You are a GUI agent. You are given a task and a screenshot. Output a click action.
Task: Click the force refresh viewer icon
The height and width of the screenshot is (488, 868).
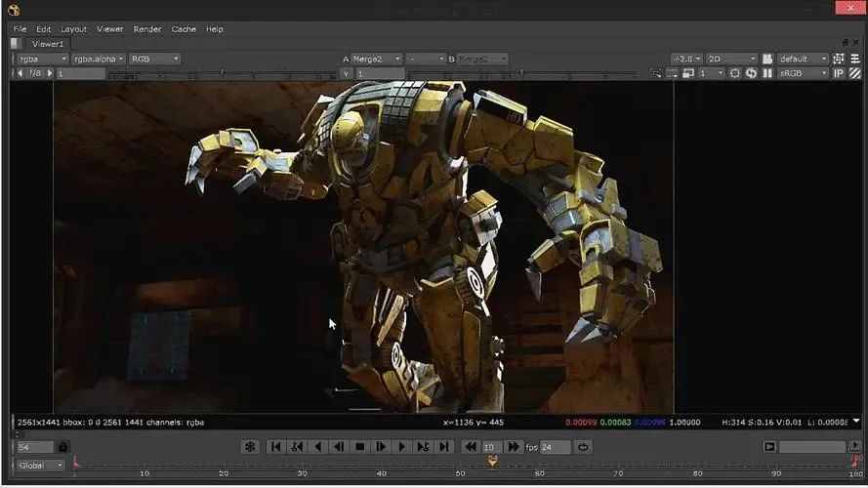(x=751, y=73)
